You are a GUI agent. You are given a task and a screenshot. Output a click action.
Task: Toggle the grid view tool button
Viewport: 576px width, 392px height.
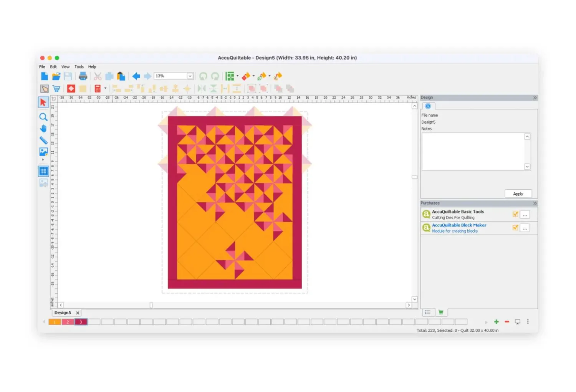point(43,171)
